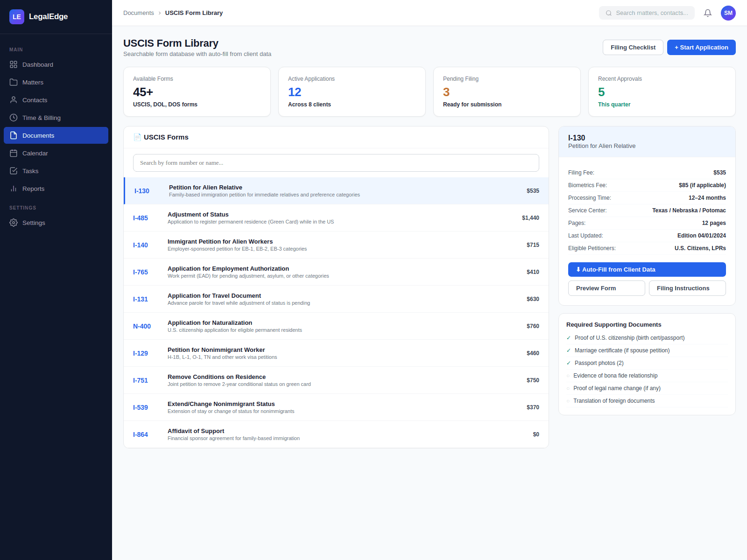The width and height of the screenshot is (747, 560).
Task: Click the Documents file icon in sidebar
Action: click(14, 135)
